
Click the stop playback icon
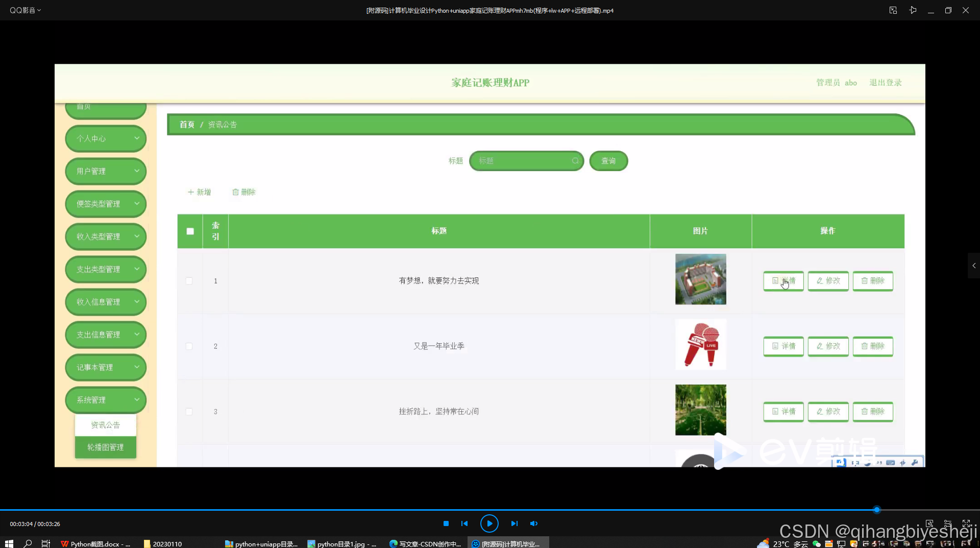pos(445,523)
